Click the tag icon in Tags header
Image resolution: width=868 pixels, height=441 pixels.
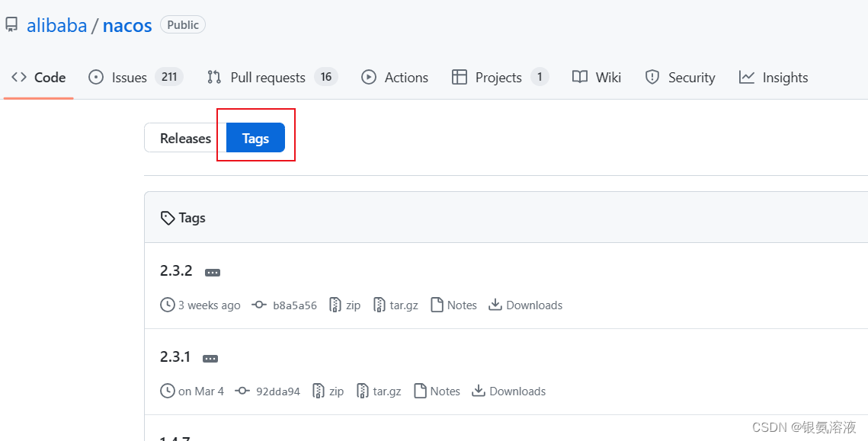pos(168,218)
